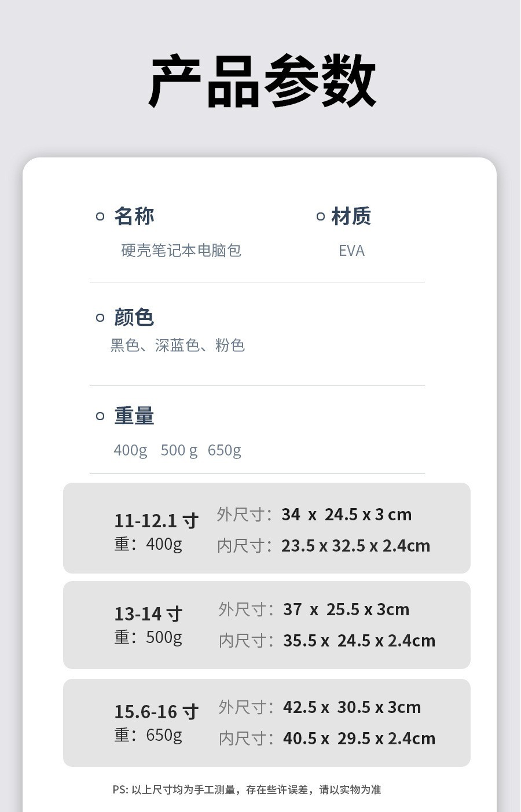Click inner dimension 35.5 x 24.5 x 2.4cm

[359, 641]
